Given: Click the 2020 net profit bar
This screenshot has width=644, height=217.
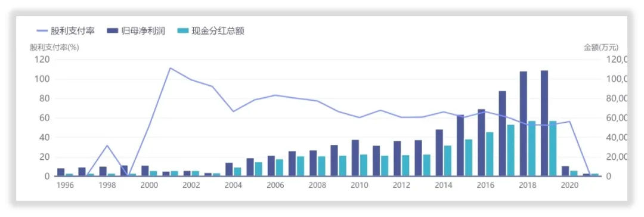Looking at the screenshot, I should [565, 171].
